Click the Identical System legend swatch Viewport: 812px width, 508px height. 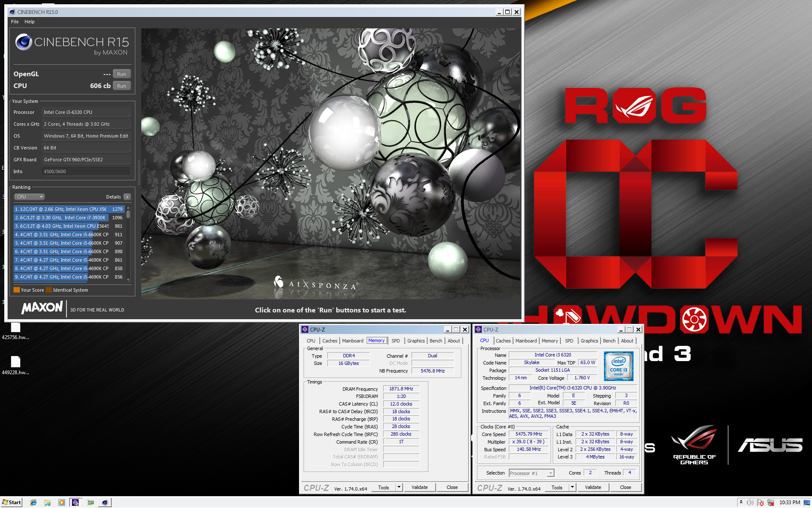(x=49, y=290)
